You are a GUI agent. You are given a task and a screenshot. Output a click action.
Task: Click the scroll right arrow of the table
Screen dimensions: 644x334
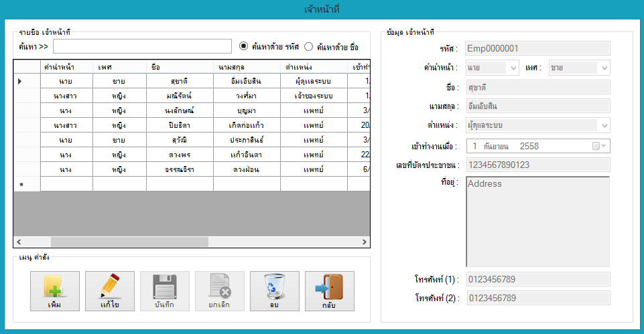click(x=365, y=242)
